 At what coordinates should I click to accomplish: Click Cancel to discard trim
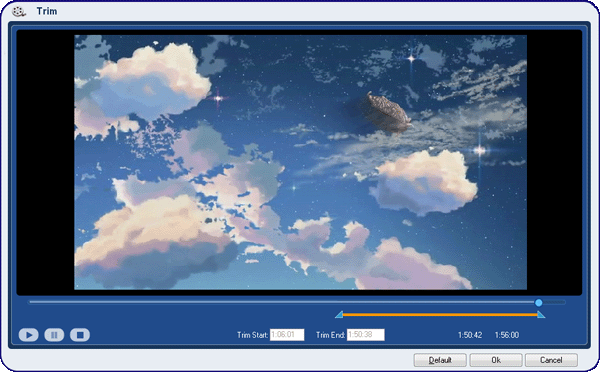(x=551, y=360)
